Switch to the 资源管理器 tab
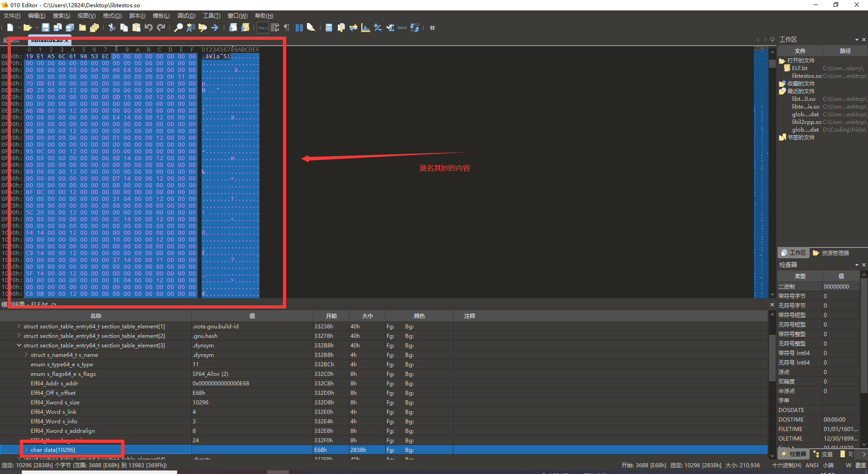This screenshot has height=474, width=868. tap(831, 253)
